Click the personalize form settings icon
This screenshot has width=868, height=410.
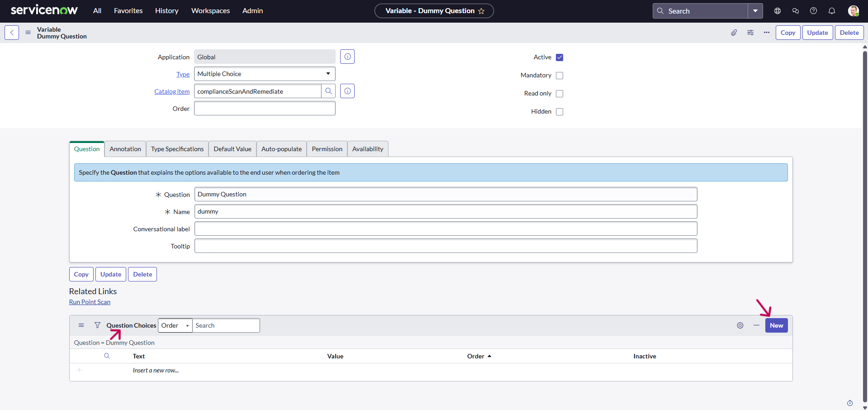[x=750, y=33]
